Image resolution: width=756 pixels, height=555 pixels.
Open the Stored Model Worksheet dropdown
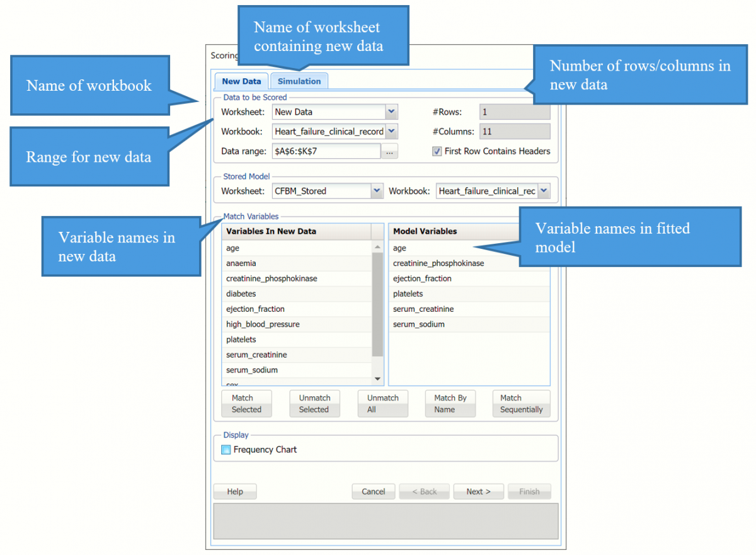point(376,191)
